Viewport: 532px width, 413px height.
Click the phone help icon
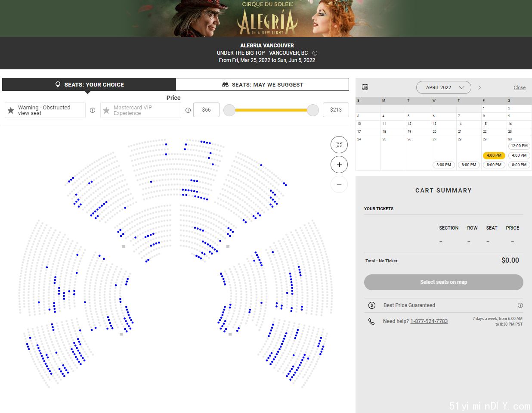[x=371, y=321]
